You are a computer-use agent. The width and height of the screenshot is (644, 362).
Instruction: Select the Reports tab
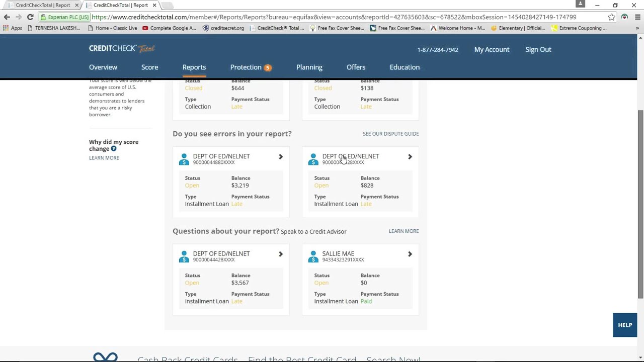[194, 67]
